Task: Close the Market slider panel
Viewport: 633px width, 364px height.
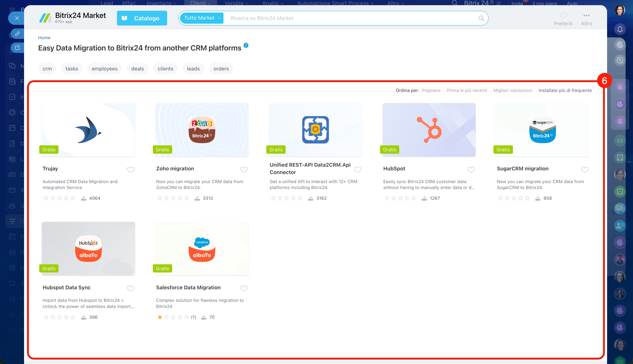Action: pyautogui.click(x=17, y=18)
